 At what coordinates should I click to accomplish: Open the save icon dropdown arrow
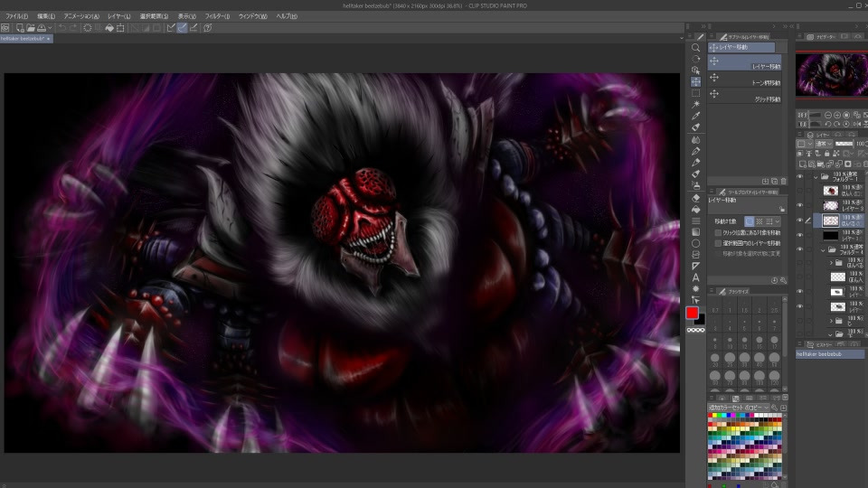tap(50, 28)
